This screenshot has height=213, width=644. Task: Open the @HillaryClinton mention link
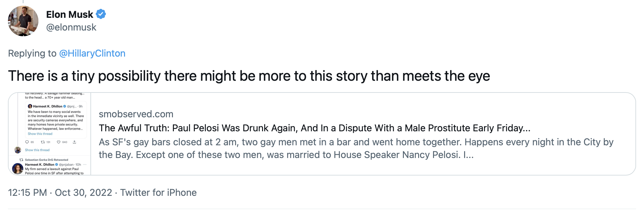[92, 53]
